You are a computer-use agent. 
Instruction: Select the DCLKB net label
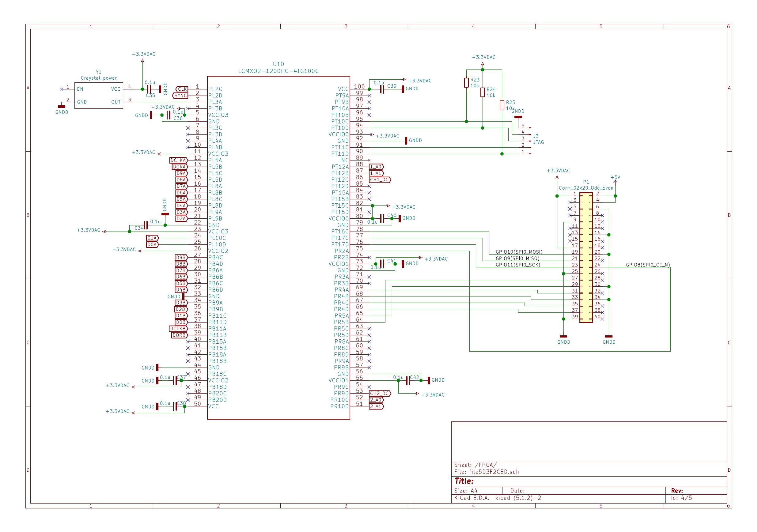point(178,329)
